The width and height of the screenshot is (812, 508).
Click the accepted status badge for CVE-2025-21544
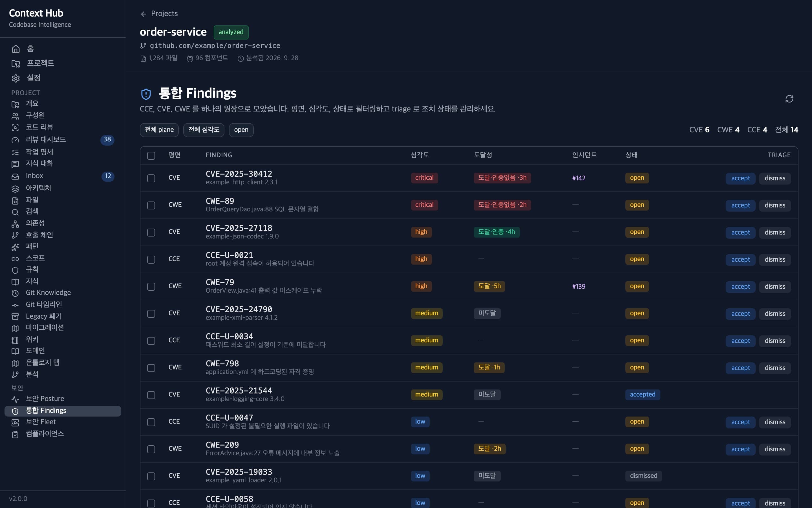[x=642, y=395]
